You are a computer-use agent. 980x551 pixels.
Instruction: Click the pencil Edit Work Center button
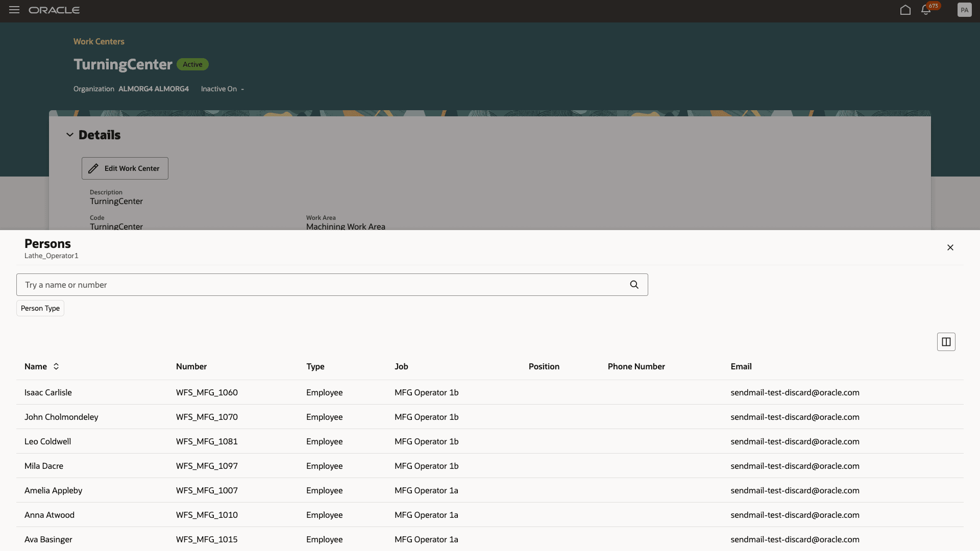pos(125,168)
